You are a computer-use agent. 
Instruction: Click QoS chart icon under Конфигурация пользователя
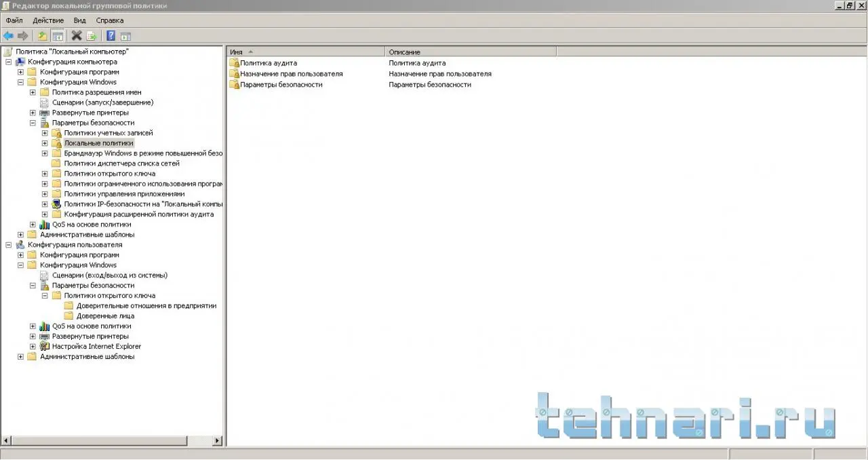pos(45,326)
